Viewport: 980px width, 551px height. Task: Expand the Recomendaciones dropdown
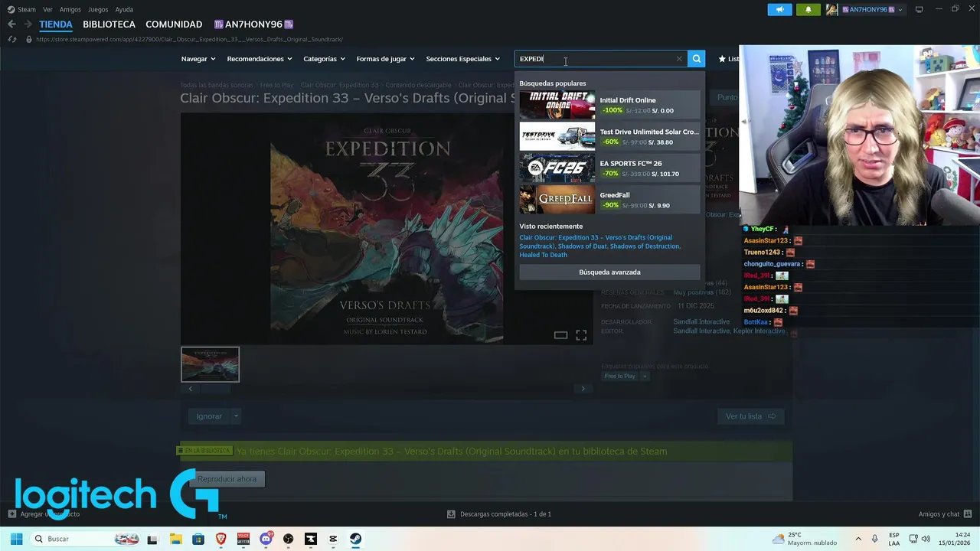pos(260,59)
